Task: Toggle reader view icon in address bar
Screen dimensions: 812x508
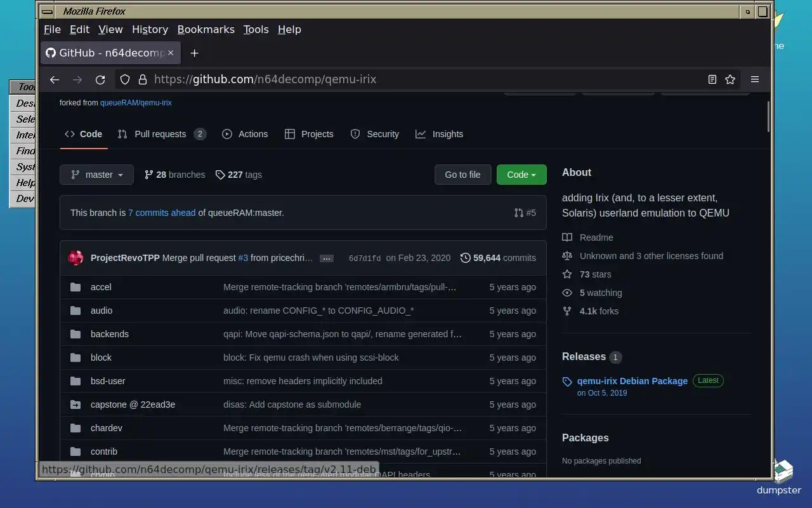Action: click(712, 79)
